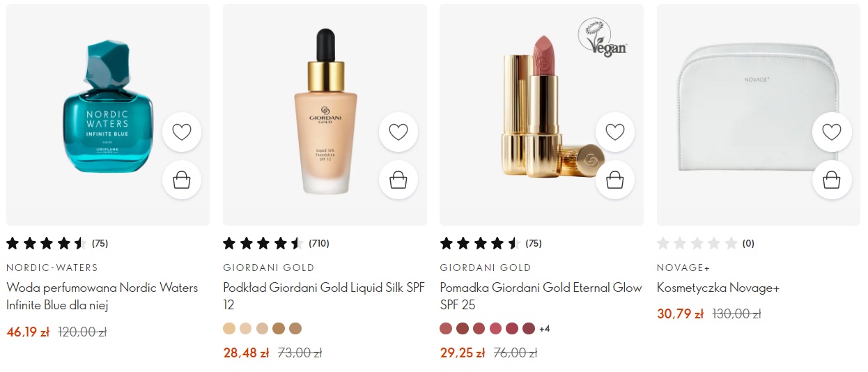Add Nordic Waters perfume to wishlist
868x372 pixels.
tap(182, 132)
